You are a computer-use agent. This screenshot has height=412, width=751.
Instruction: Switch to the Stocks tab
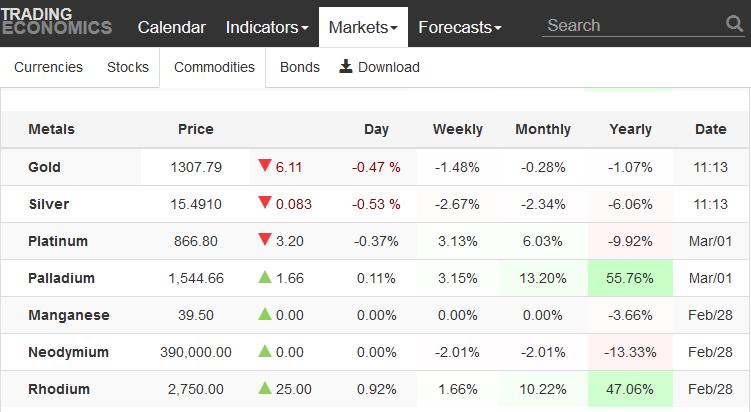pos(128,67)
